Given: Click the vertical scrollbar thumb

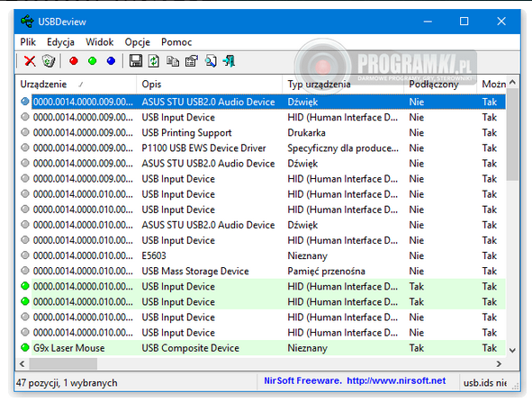Looking at the screenshot, I should coord(513,135).
